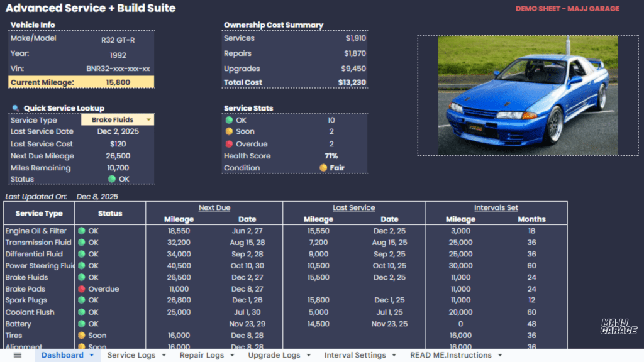Select the Current Mileage value cell
The width and height of the screenshot is (644, 362).
click(118, 82)
